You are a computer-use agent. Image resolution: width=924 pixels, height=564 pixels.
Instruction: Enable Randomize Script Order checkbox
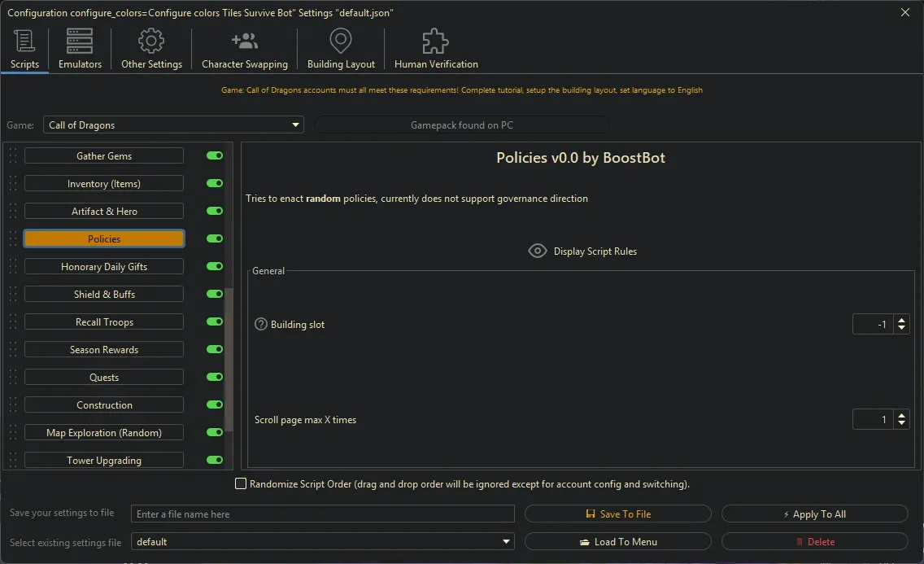(241, 483)
